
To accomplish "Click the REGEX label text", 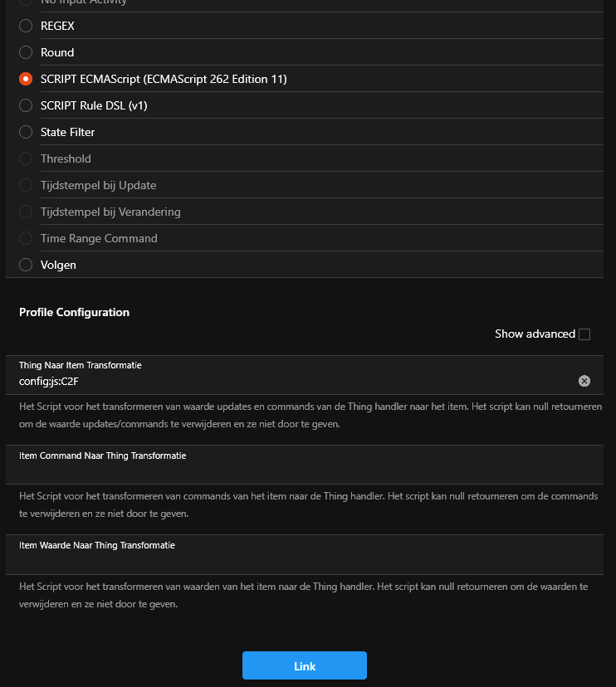I will [x=57, y=26].
